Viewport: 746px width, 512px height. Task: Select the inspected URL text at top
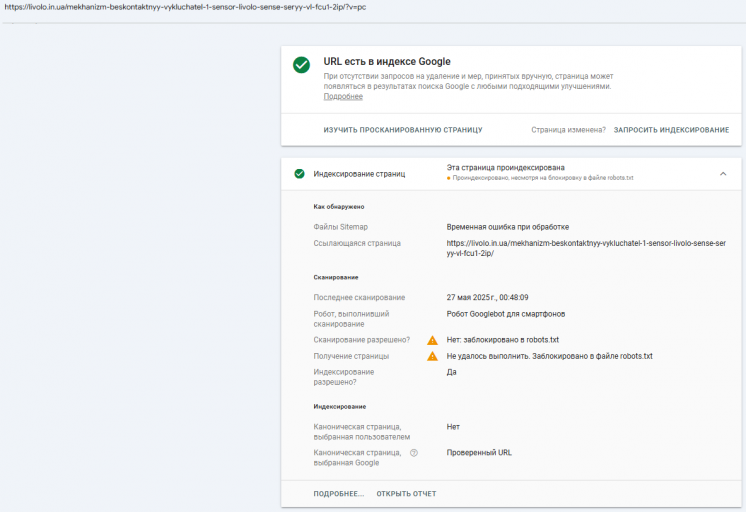coord(186,7)
